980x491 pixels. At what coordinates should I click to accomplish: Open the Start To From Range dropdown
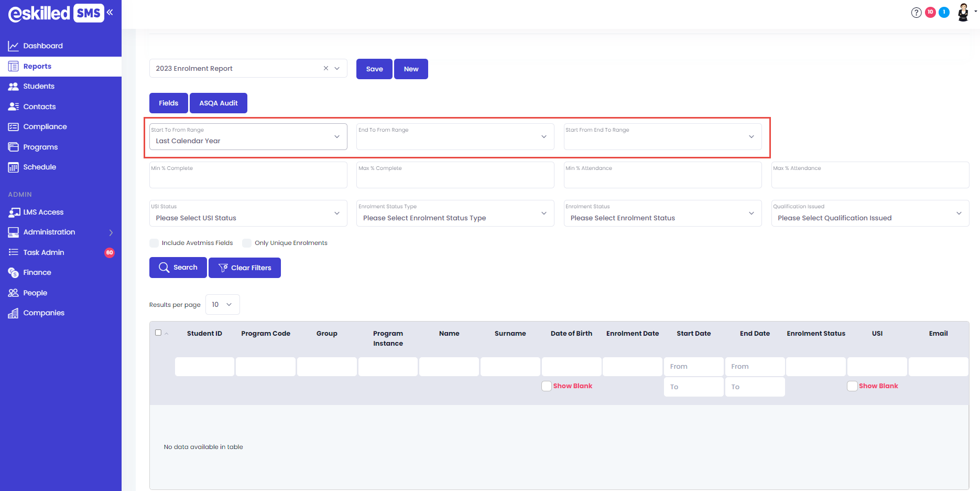(x=248, y=137)
